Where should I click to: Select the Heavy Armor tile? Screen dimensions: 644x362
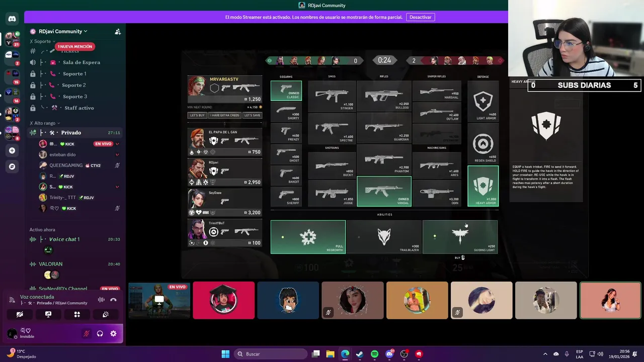(x=483, y=186)
